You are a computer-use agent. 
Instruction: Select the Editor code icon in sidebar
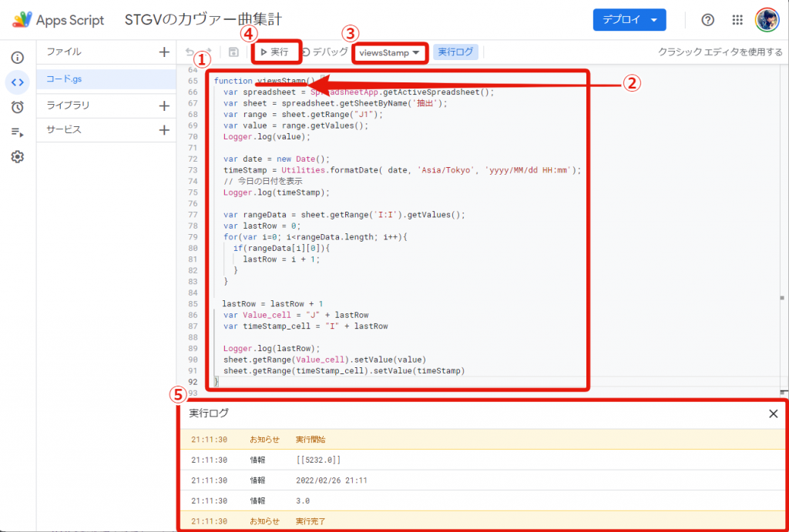point(17,82)
